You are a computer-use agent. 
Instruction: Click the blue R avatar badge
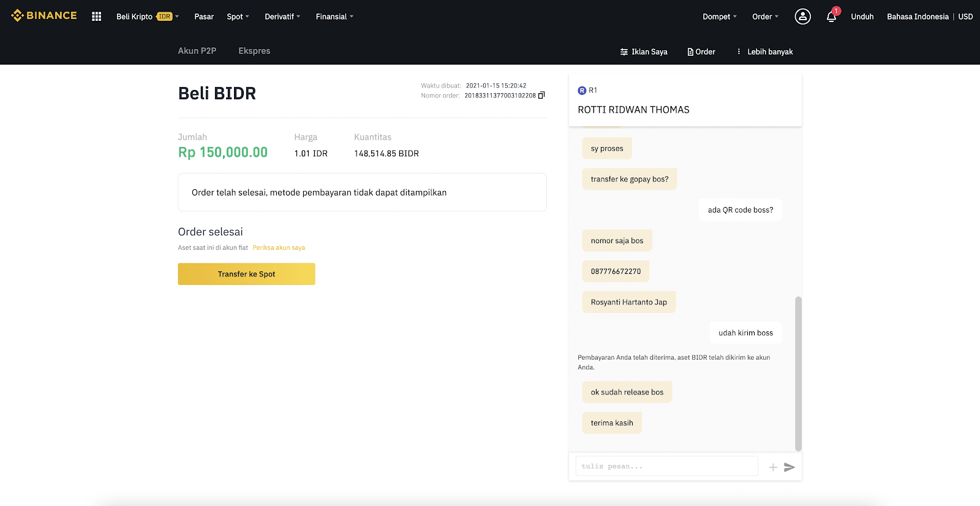(x=582, y=91)
